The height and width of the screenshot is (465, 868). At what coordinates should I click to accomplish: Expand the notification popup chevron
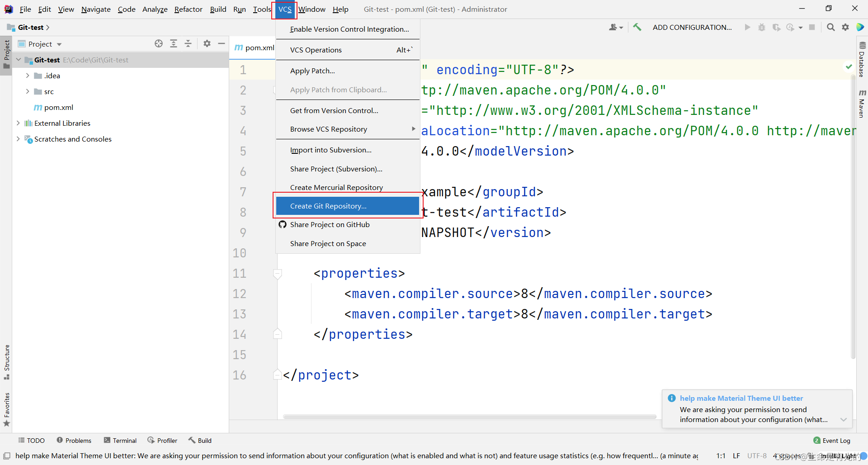[843, 419]
